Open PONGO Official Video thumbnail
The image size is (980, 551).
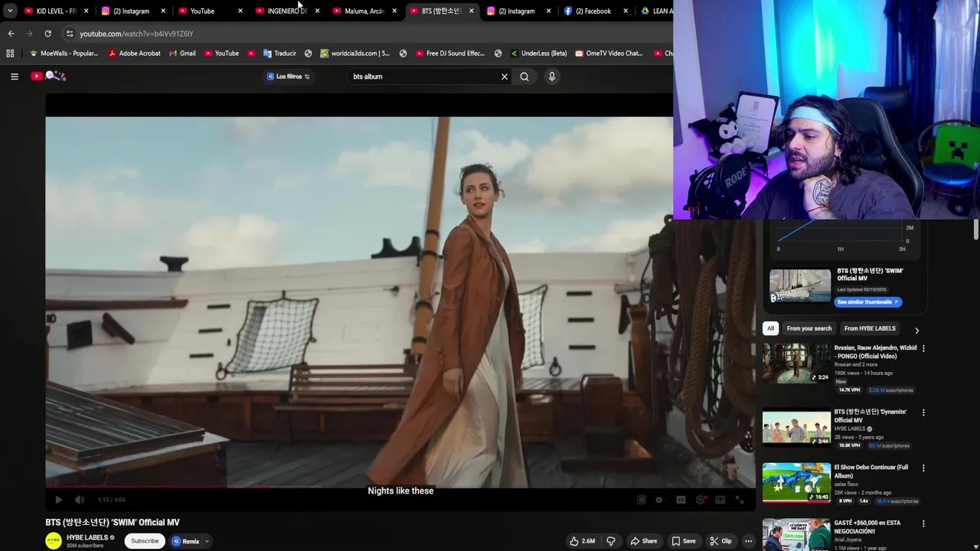(x=796, y=363)
